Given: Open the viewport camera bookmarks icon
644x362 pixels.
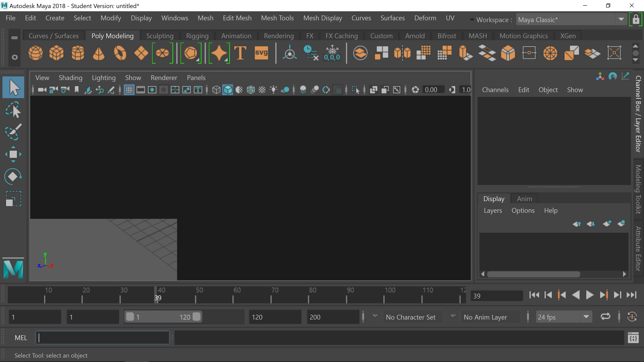Looking at the screenshot, I should 76,90.
